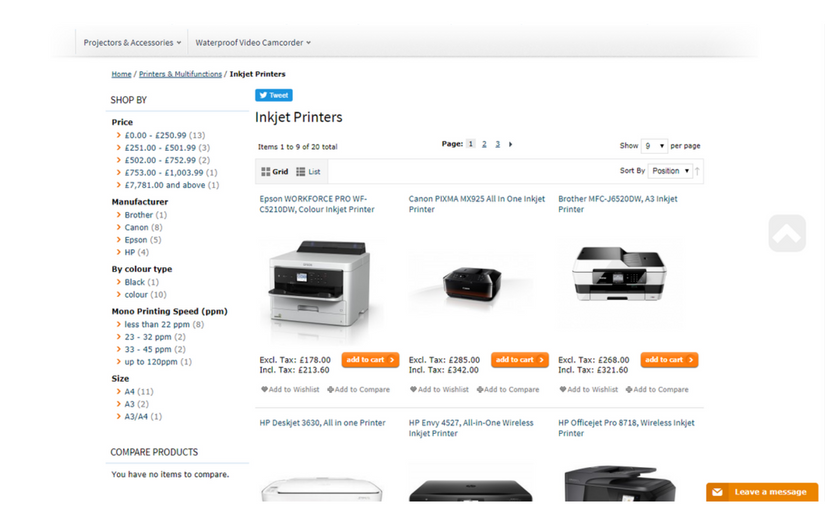Toggle ascending sort direction arrow

(x=697, y=171)
